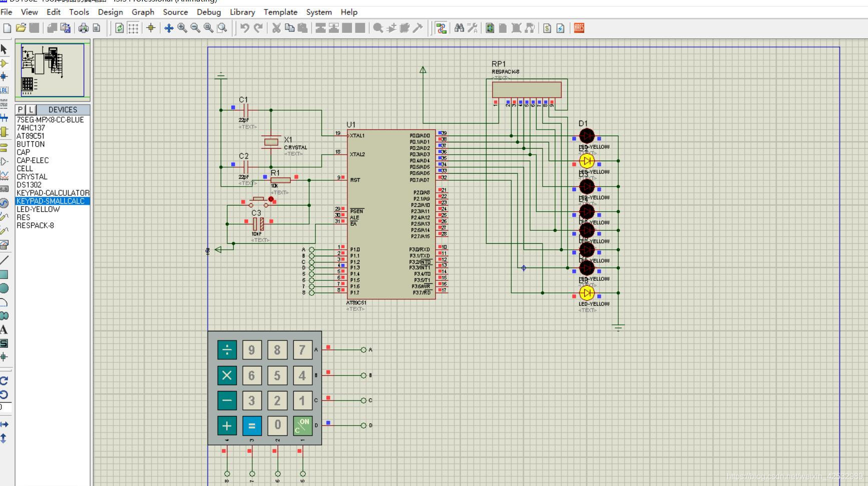Click the Pan/center view cross-arrows icon
868x486 pixels.
point(169,28)
